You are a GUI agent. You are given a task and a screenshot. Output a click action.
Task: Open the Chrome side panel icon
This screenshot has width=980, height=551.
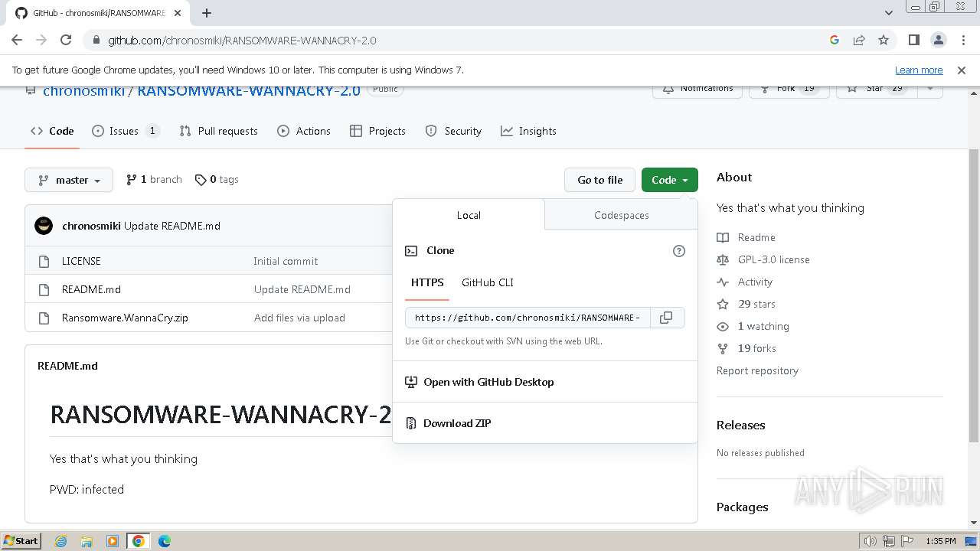coord(913,40)
